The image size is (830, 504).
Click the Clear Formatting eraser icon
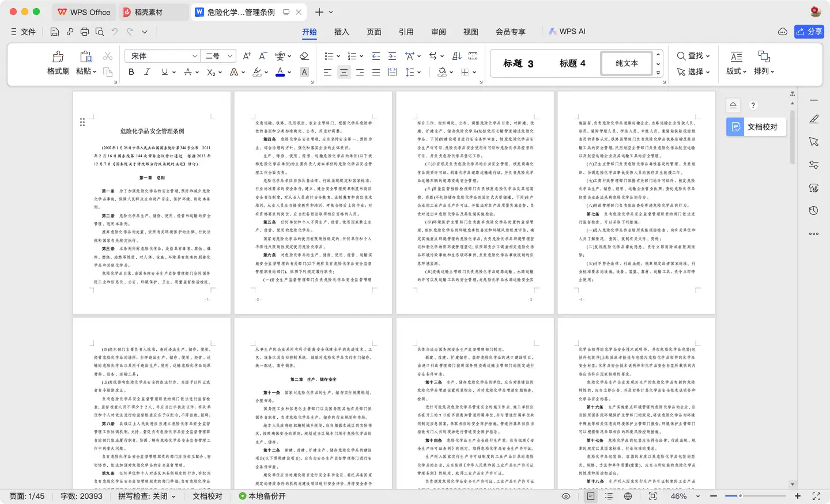(x=304, y=56)
